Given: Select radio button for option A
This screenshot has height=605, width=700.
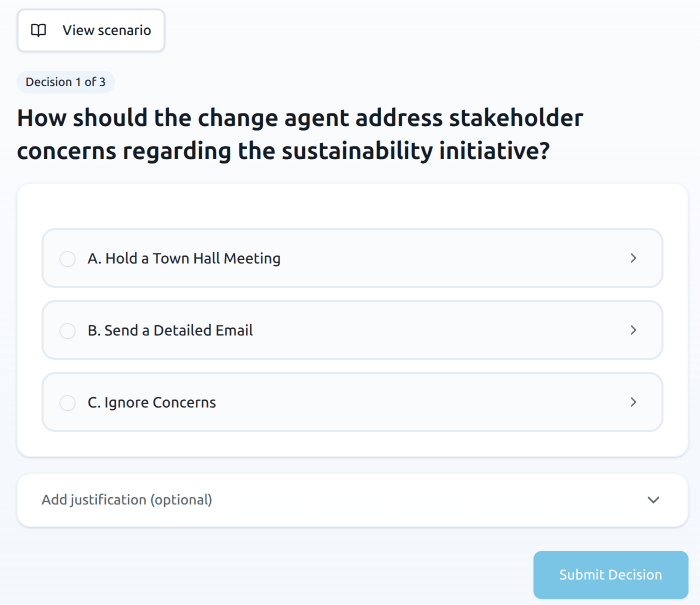Looking at the screenshot, I should click(67, 259).
